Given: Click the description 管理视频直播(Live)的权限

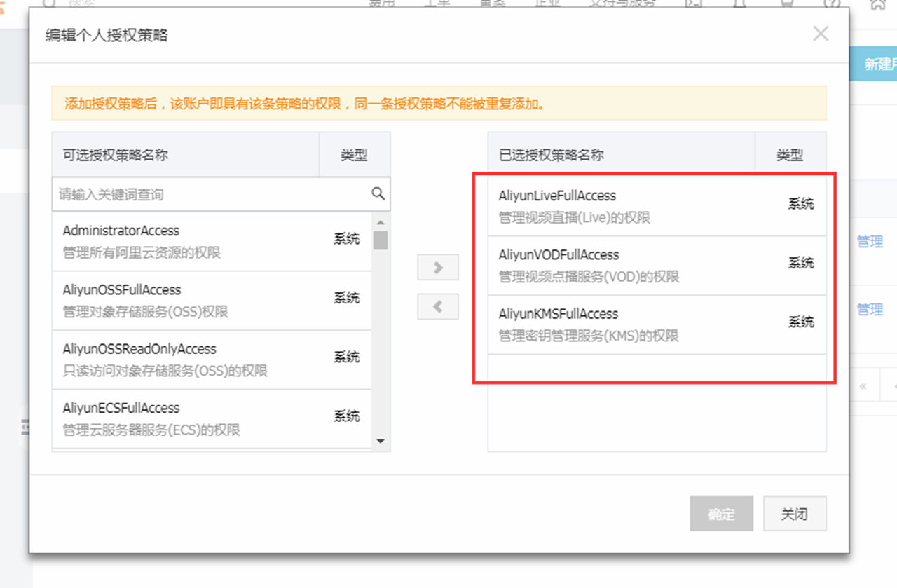Looking at the screenshot, I should click(x=575, y=217).
